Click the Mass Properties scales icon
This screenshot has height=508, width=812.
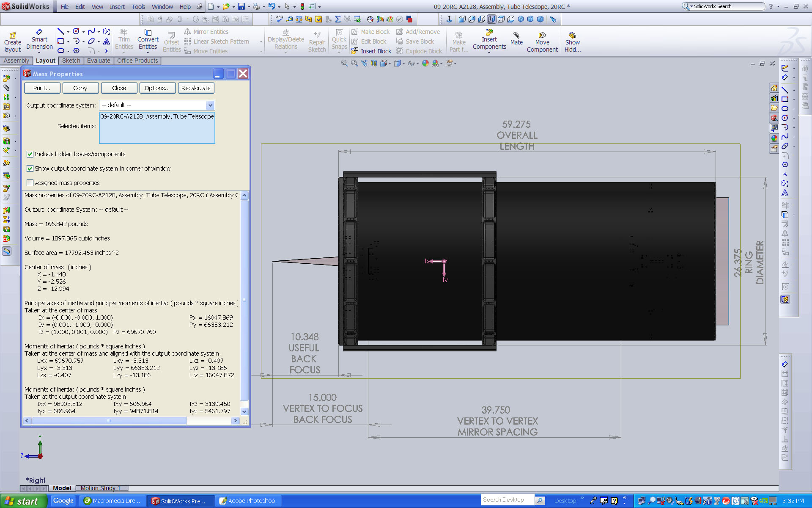(x=299, y=19)
